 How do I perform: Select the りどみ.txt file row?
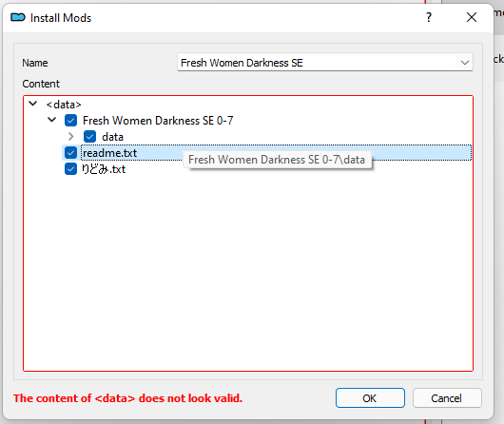pos(104,169)
